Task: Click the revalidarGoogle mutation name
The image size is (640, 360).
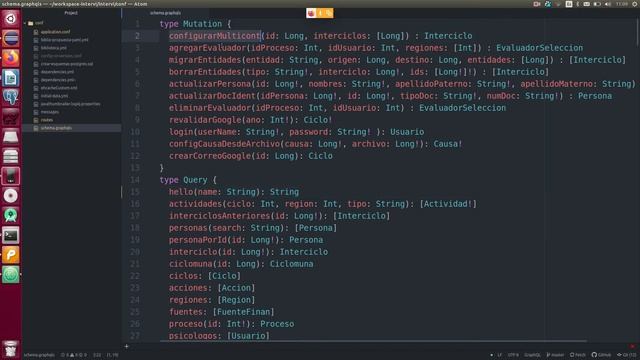Action: (205, 120)
